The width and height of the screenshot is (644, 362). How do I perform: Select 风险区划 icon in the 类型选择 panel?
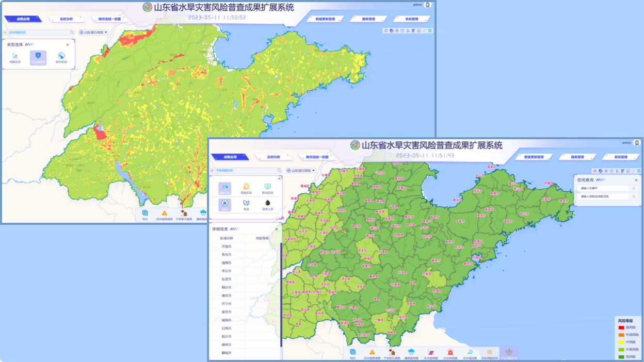click(15, 56)
